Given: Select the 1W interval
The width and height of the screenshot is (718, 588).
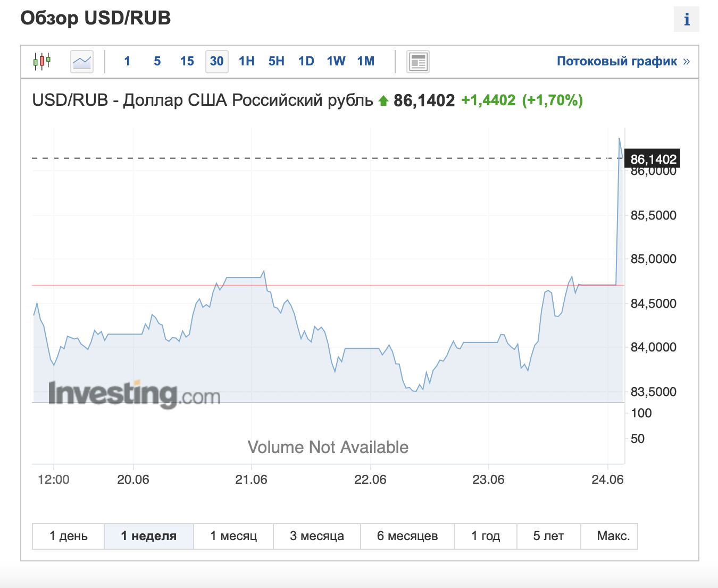Looking at the screenshot, I should pyautogui.click(x=336, y=61).
